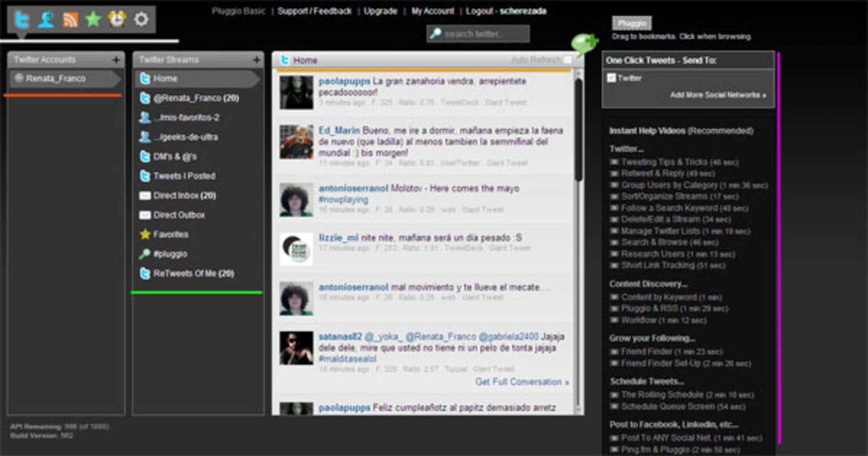868x456 pixels.
Task: Open Content by Keyword help video
Action: pyautogui.click(x=672, y=297)
